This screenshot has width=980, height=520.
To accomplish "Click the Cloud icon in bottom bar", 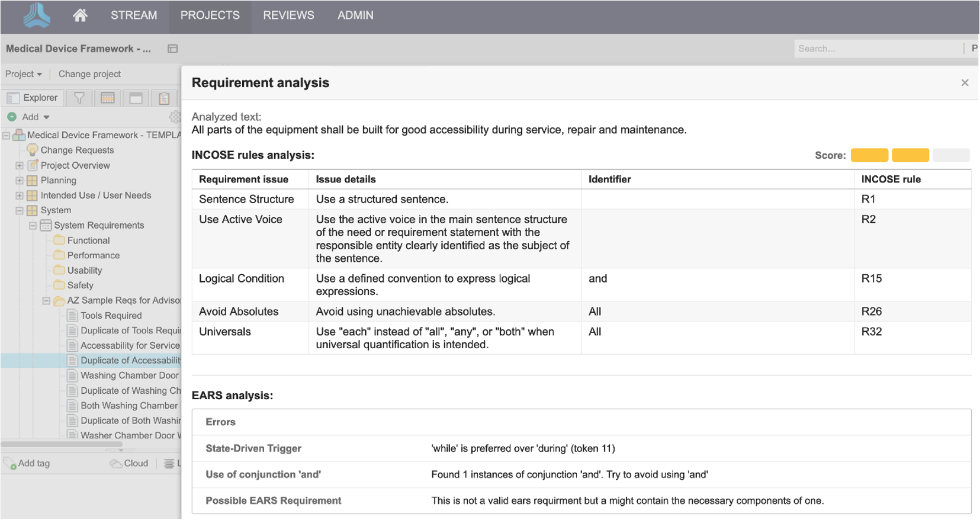I will [115, 464].
